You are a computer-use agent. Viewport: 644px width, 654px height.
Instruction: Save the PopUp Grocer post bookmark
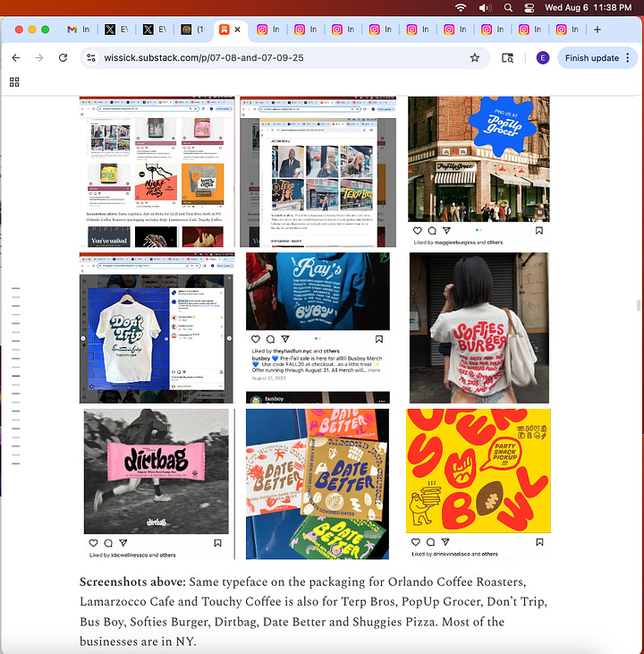click(538, 231)
